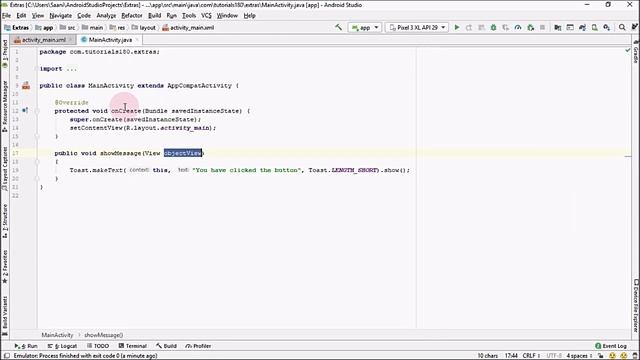Click the override gutter marker beside onCreate

pos(25,110)
